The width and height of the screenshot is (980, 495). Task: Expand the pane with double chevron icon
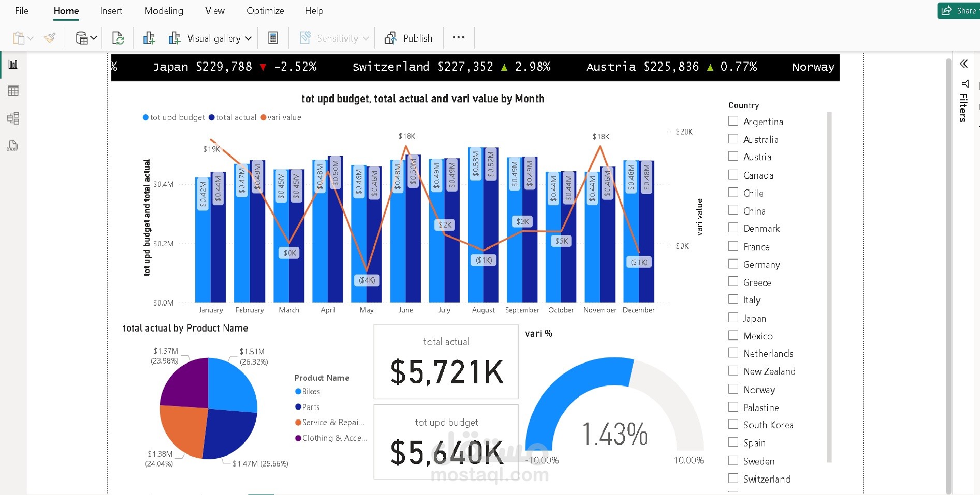tap(963, 64)
